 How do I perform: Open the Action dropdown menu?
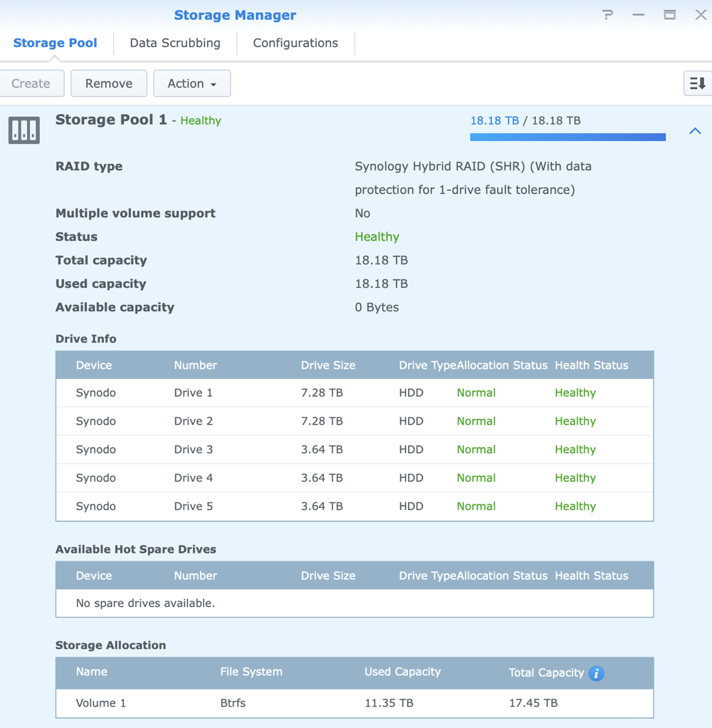tap(192, 83)
